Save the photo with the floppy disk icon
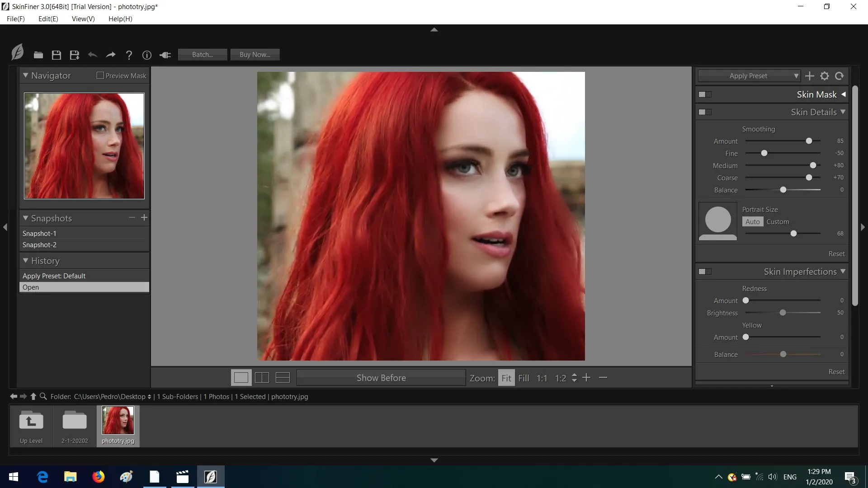868x488 pixels. tap(57, 55)
